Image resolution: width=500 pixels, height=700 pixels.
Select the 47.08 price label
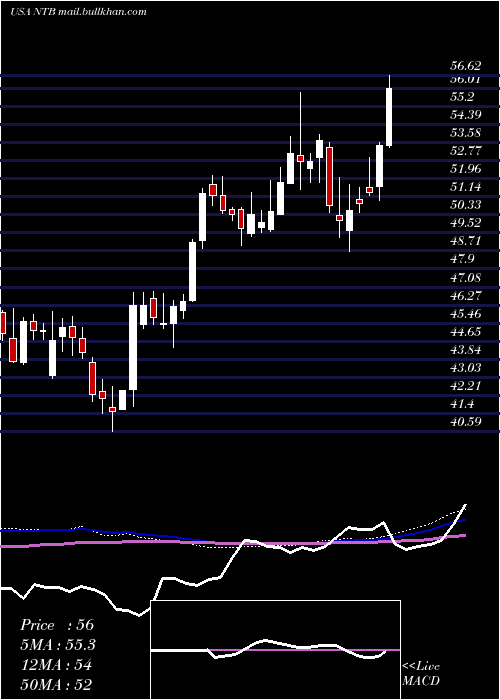coord(465,278)
